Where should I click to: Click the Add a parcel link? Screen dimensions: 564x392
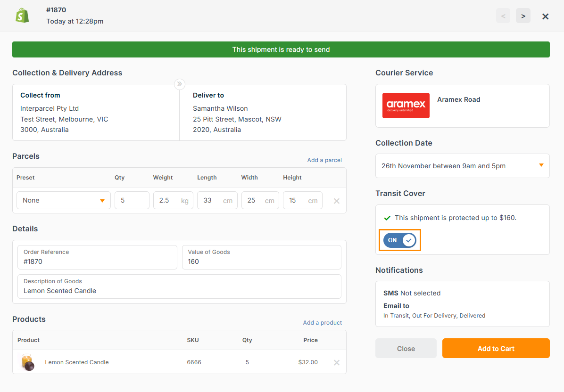(324, 160)
